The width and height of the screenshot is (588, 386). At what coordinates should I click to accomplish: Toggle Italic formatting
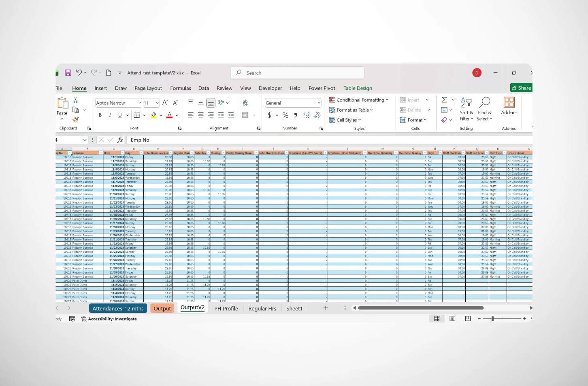[x=110, y=115]
